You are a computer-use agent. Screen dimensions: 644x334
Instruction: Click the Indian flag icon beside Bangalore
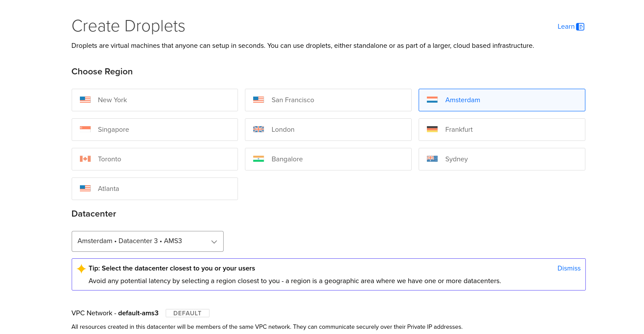coord(258,159)
